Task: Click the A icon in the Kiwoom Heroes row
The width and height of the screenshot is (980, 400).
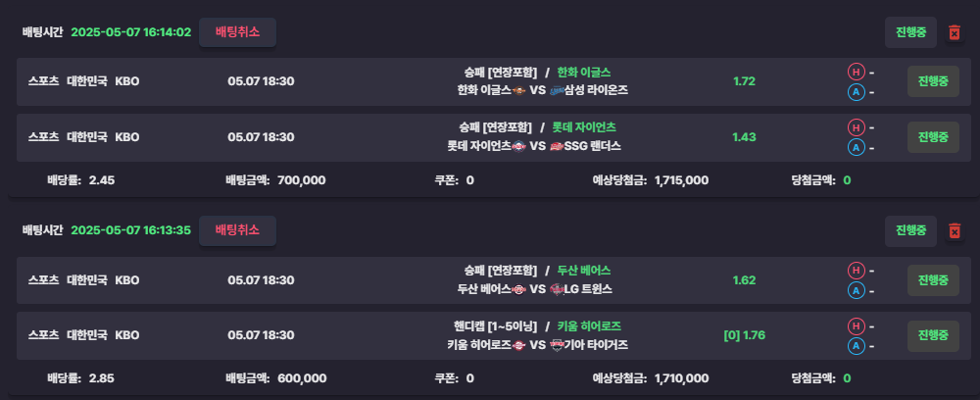Action: coord(855,346)
